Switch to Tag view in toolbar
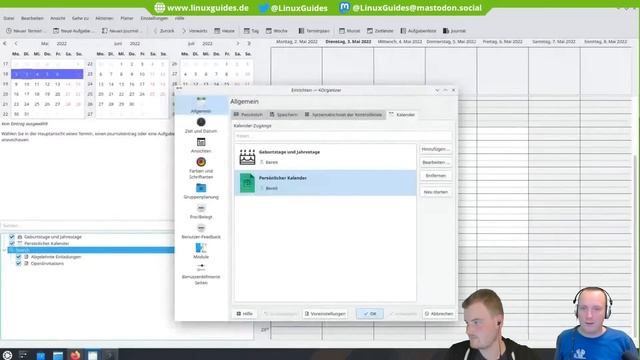The image size is (640, 360). point(251,31)
